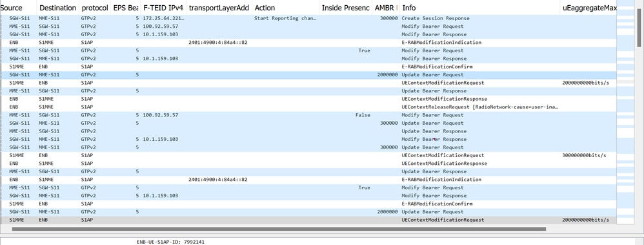Viewport: 644px width, 245px height.
Task: Click the protocol column header
Action: (94, 8)
